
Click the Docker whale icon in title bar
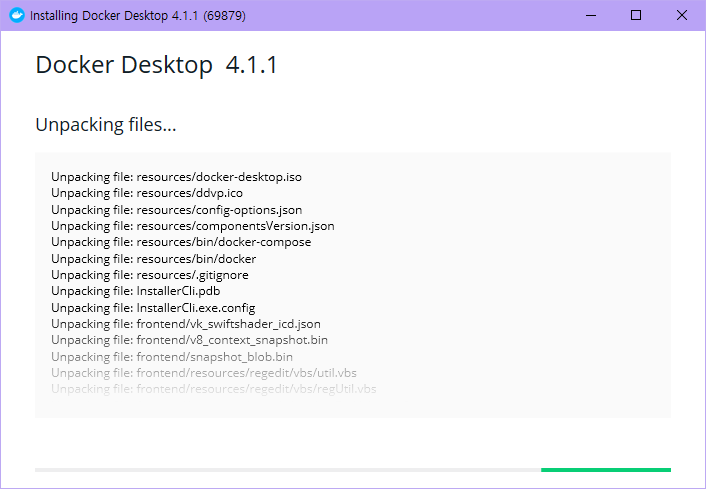pyautogui.click(x=15, y=16)
